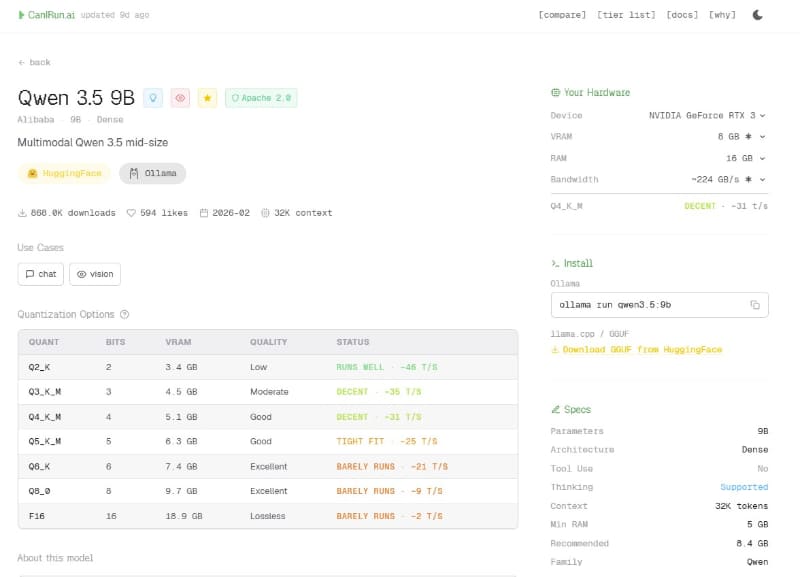Select the Q5_K_M quantization row

[x=268, y=441]
